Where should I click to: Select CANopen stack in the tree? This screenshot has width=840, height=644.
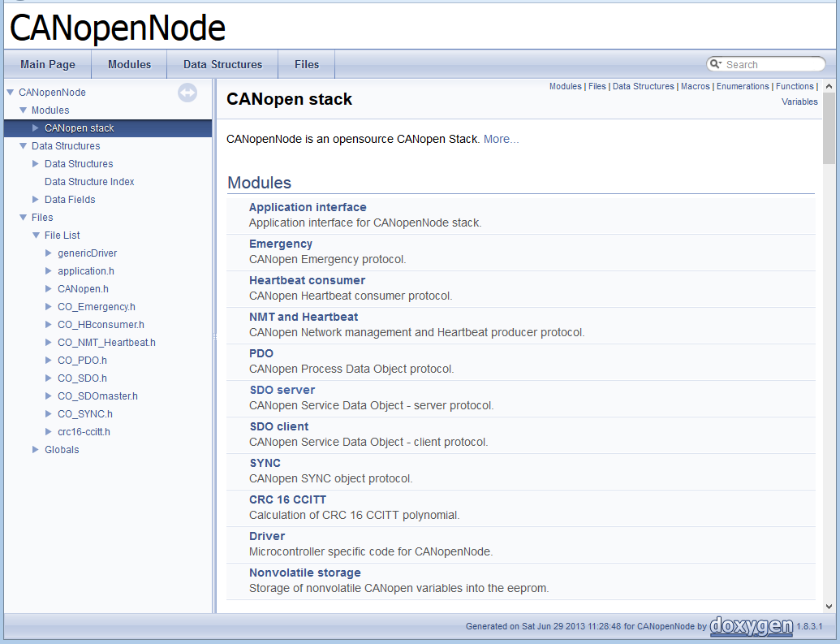(80, 128)
